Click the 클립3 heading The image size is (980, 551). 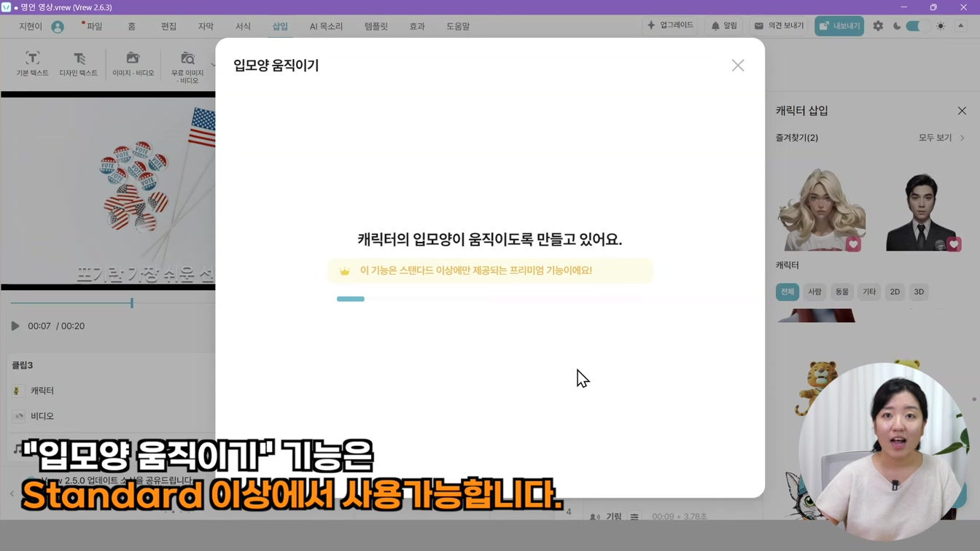tap(23, 365)
